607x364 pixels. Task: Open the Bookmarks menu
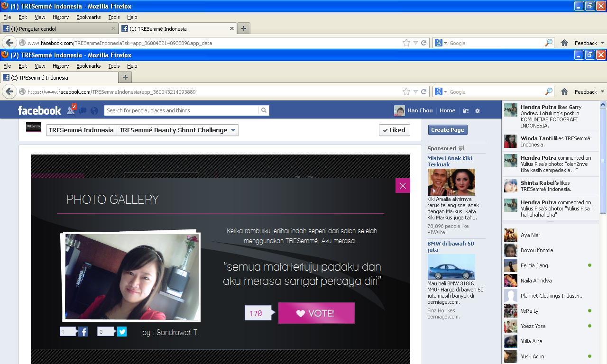coord(88,66)
